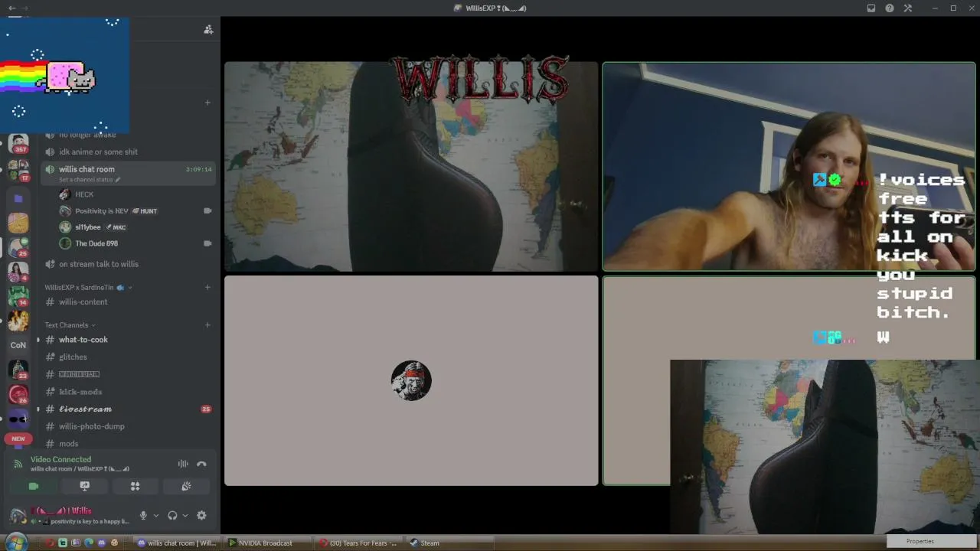Open the Properties tab at bottom right
980x551 pixels.
(x=920, y=541)
